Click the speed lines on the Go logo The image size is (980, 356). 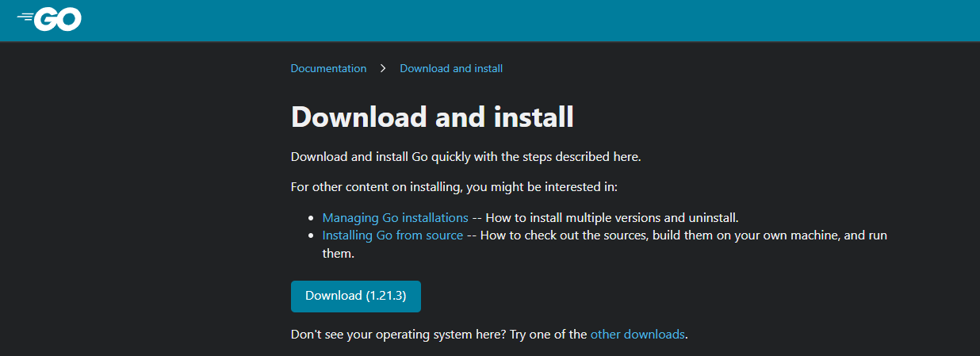pos(26,16)
